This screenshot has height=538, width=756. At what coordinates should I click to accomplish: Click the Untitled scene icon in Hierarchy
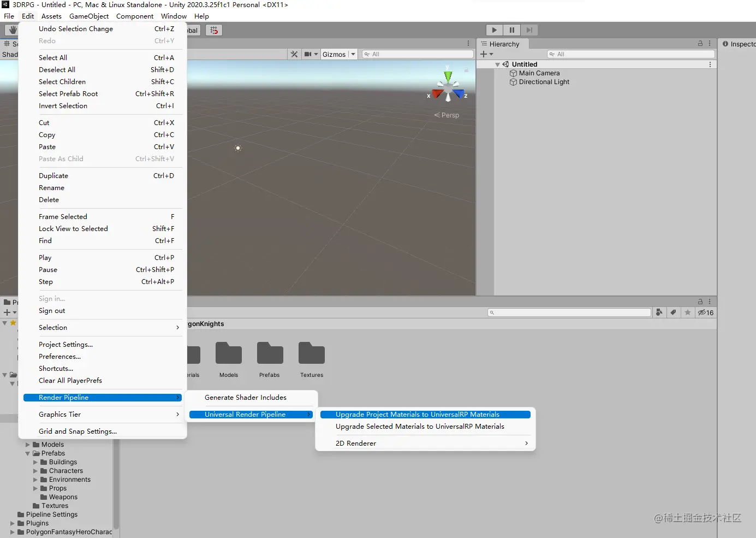(x=505, y=64)
